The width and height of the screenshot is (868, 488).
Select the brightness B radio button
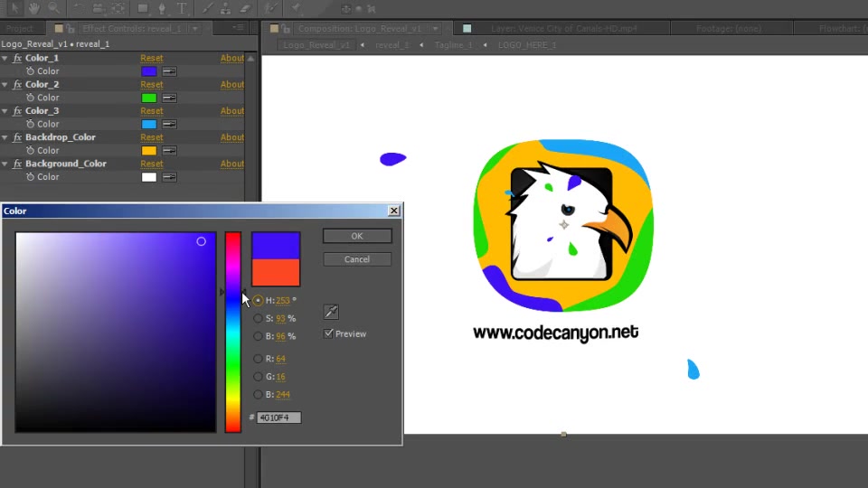[x=258, y=336]
